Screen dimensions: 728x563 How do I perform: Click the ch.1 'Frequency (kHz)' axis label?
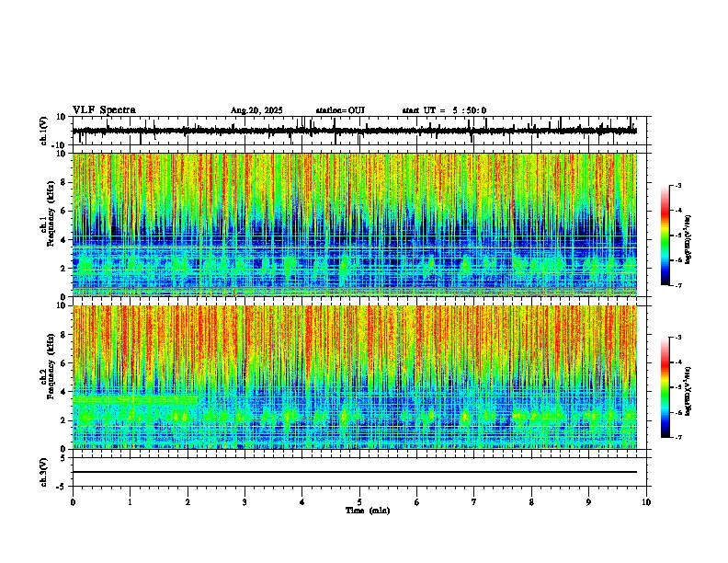tap(51, 213)
